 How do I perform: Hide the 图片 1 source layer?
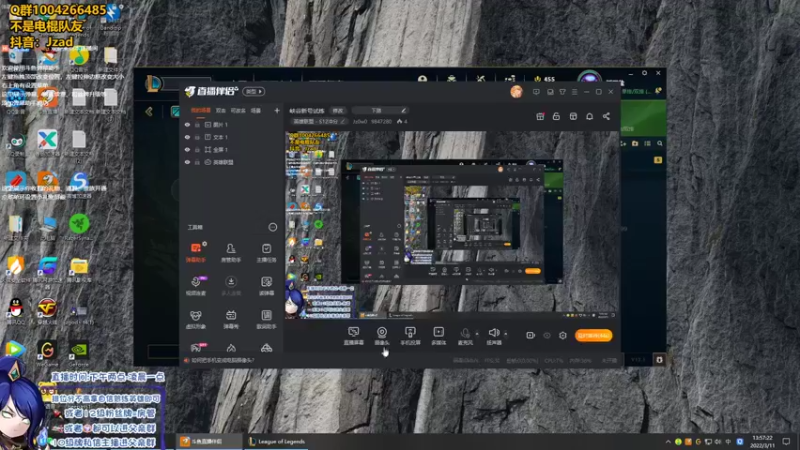[x=187, y=124]
